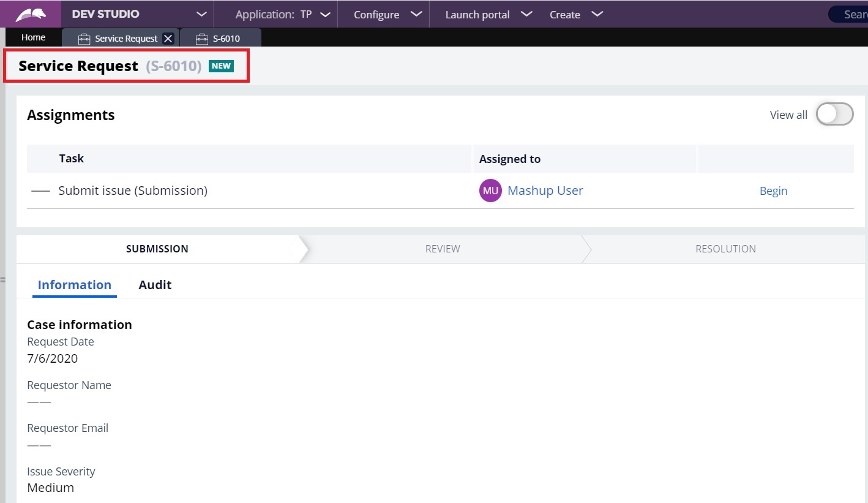Open the Application TP dropdown
Image resolution: width=868 pixels, height=503 pixels.
[326, 14]
